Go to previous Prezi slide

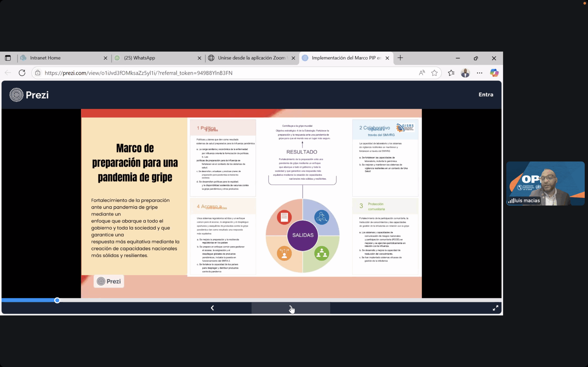click(212, 308)
